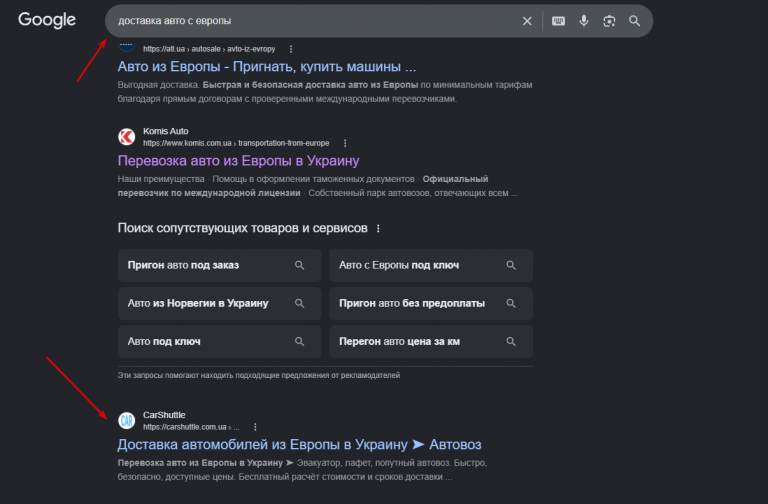
Task: Click magnifier icon in 'Авто под ключ' chip
Action: (x=299, y=341)
